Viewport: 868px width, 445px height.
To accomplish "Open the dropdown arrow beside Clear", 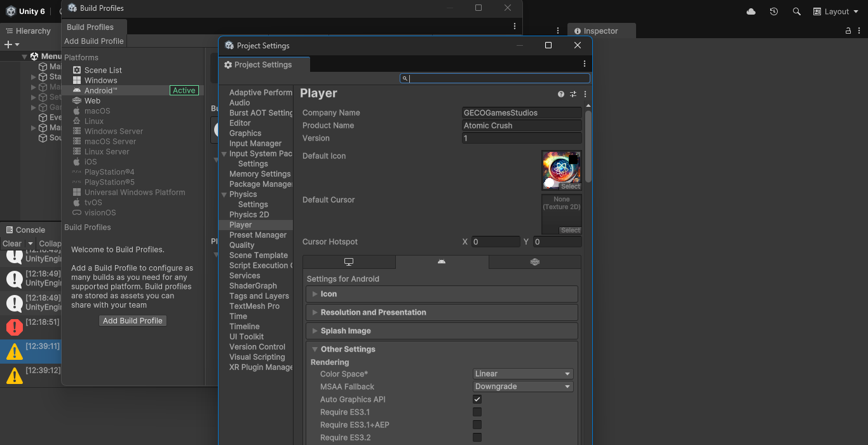I will (x=31, y=243).
